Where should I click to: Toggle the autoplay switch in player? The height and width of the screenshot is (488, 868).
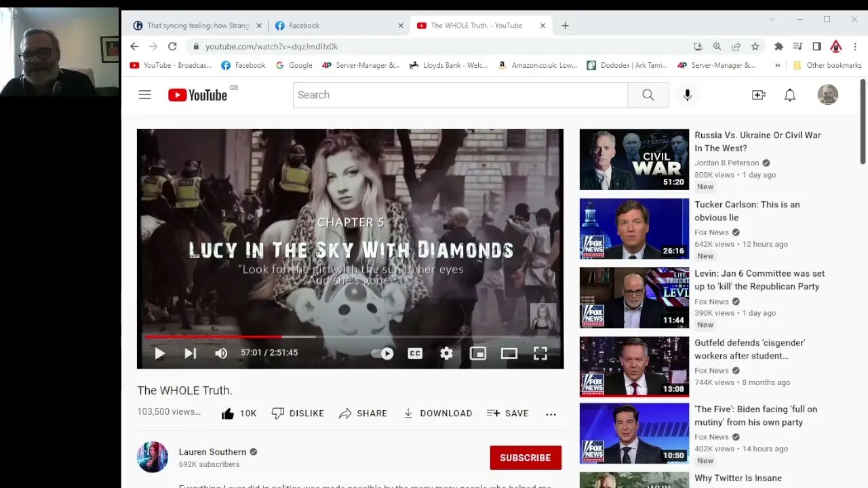coord(382,353)
